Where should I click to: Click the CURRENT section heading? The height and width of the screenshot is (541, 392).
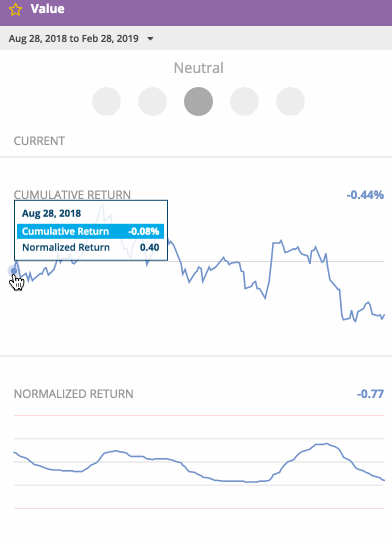pyautogui.click(x=39, y=141)
